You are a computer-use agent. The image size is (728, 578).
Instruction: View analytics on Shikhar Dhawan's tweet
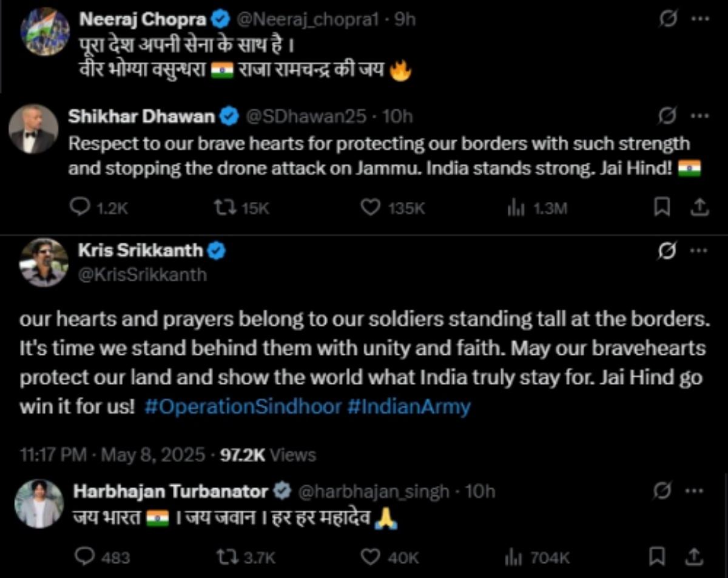(x=515, y=208)
